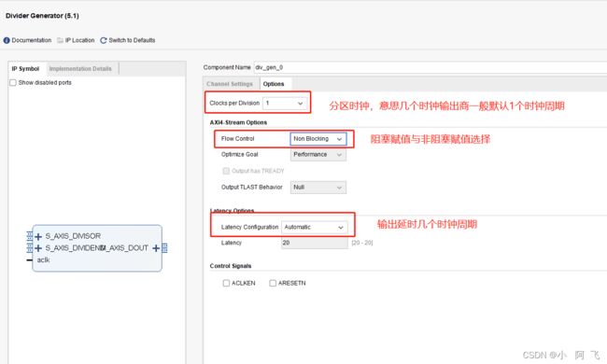Enable the ACLKEN checkbox
This screenshot has width=607, height=364.
tap(226, 283)
